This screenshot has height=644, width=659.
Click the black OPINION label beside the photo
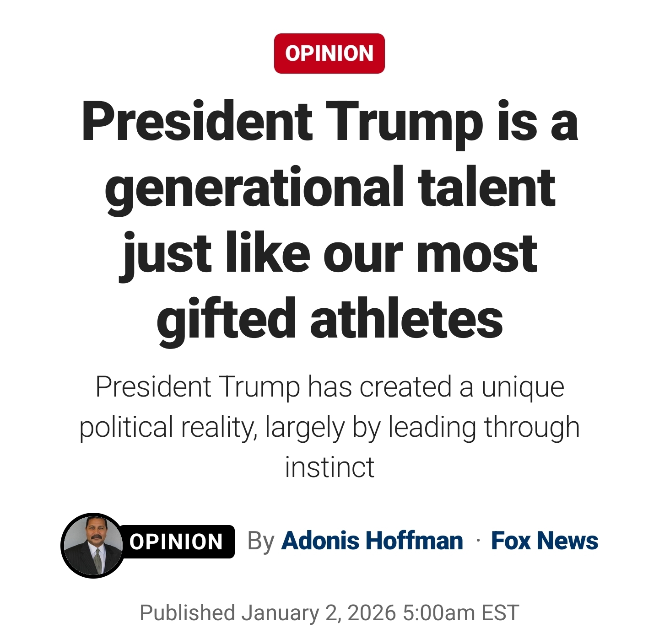click(176, 542)
